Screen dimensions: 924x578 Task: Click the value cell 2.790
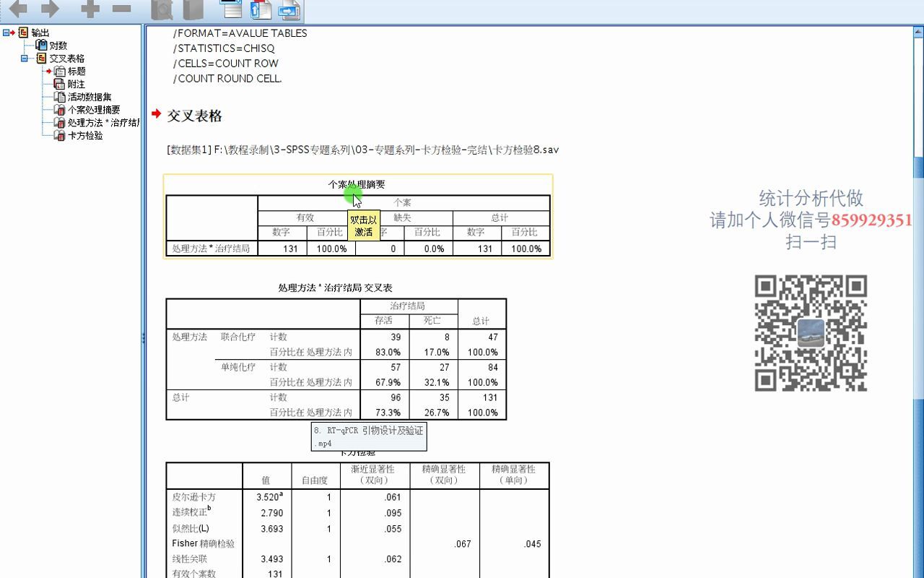coord(268,513)
